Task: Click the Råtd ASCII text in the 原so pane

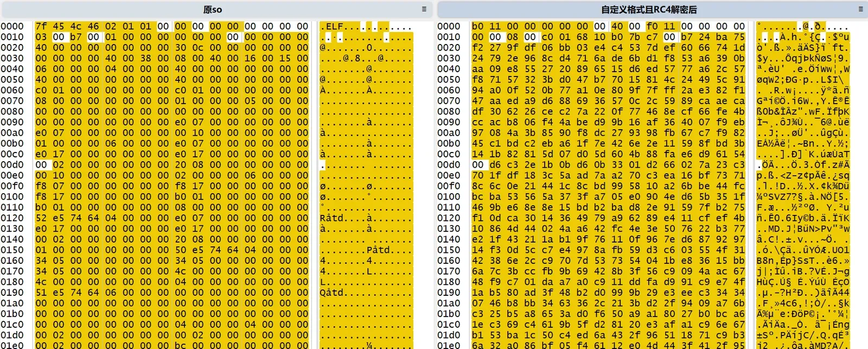Action: [x=332, y=218]
